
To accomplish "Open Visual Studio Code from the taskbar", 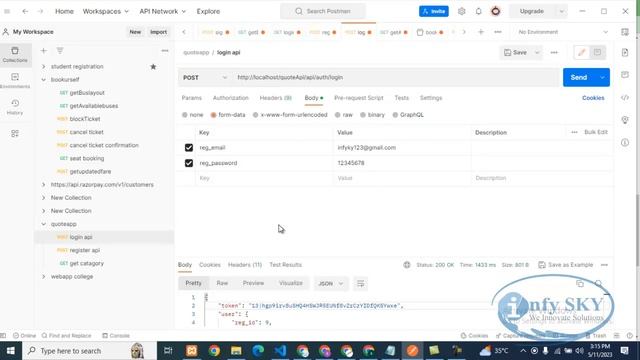I will (280, 351).
